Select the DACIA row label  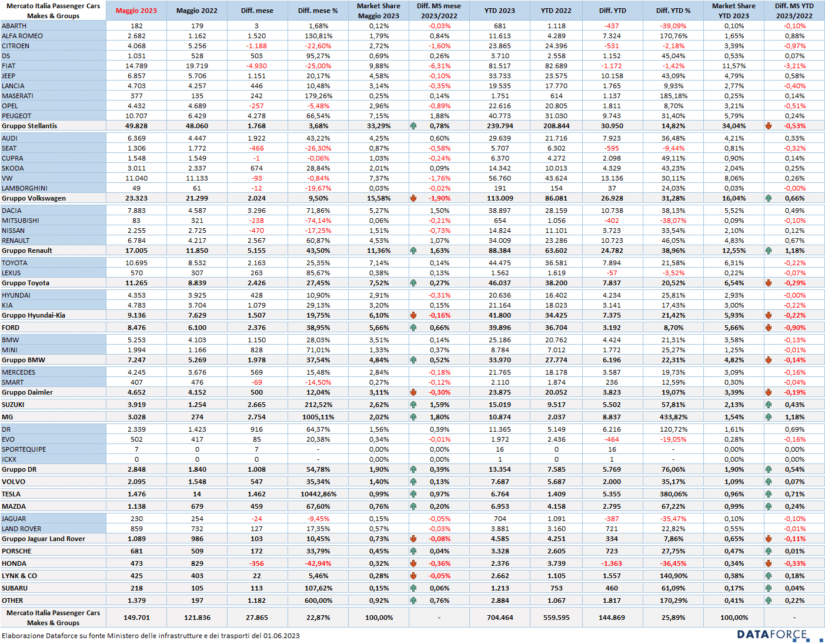tap(12, 211)
